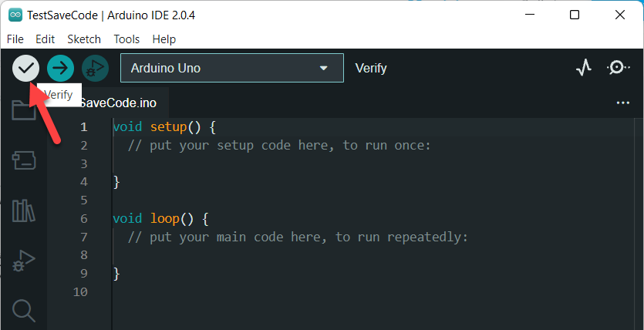Open the Debug sidebar panel

(x=23, y=261)
